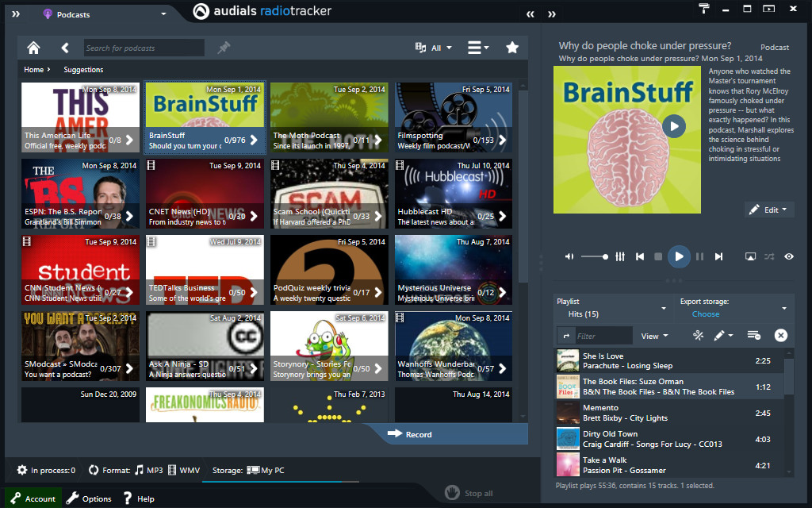Expand the CNET News (HD) episode arrow
This screenshot has height=508, width=812.
coord(254,216)
